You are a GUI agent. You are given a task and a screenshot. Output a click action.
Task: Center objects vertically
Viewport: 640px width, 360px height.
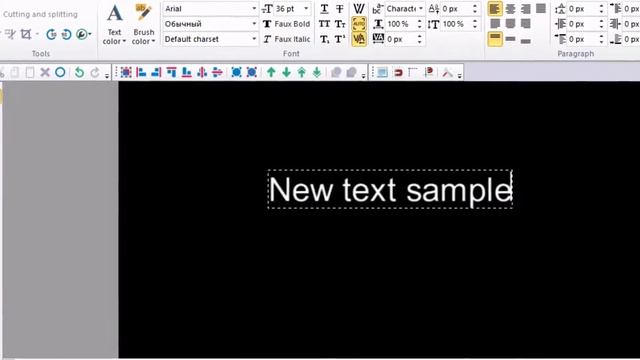click(217, 73)
